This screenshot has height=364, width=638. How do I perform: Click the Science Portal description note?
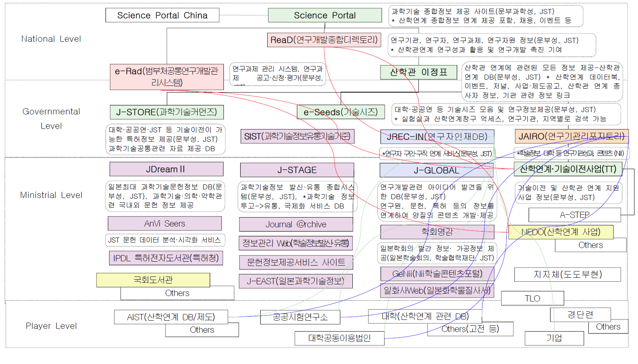click(486, 16)
